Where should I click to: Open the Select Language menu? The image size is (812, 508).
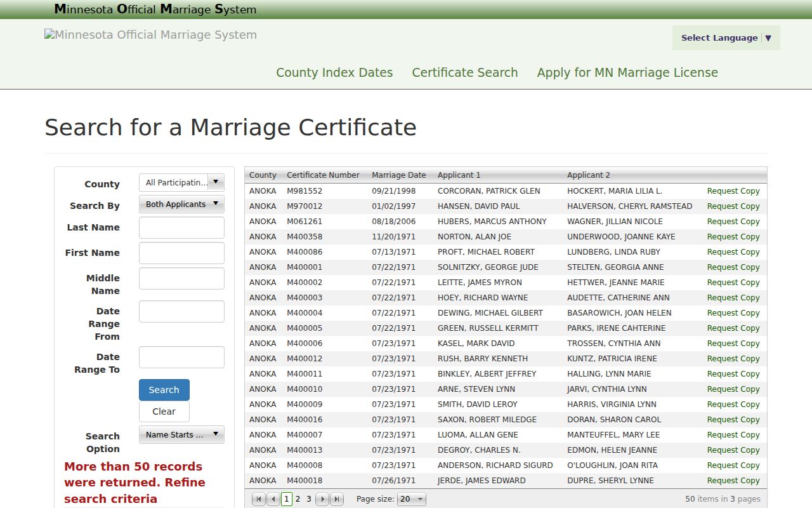point(726,37)
